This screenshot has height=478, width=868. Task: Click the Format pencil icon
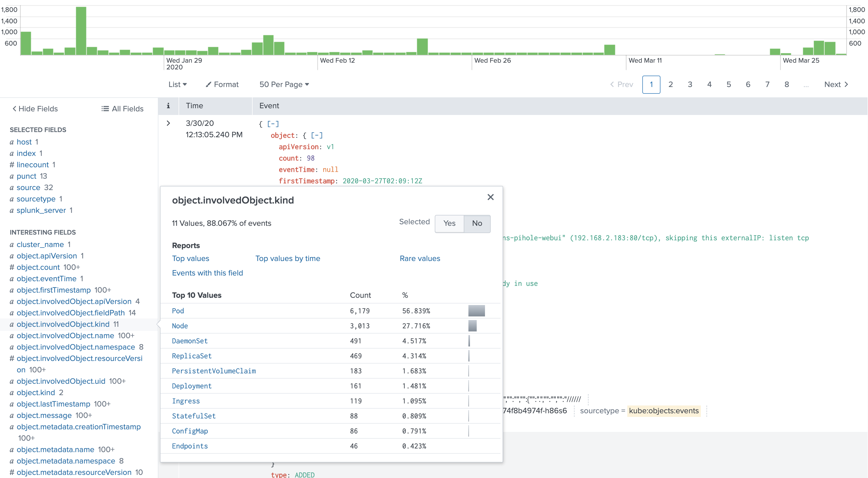209,84
